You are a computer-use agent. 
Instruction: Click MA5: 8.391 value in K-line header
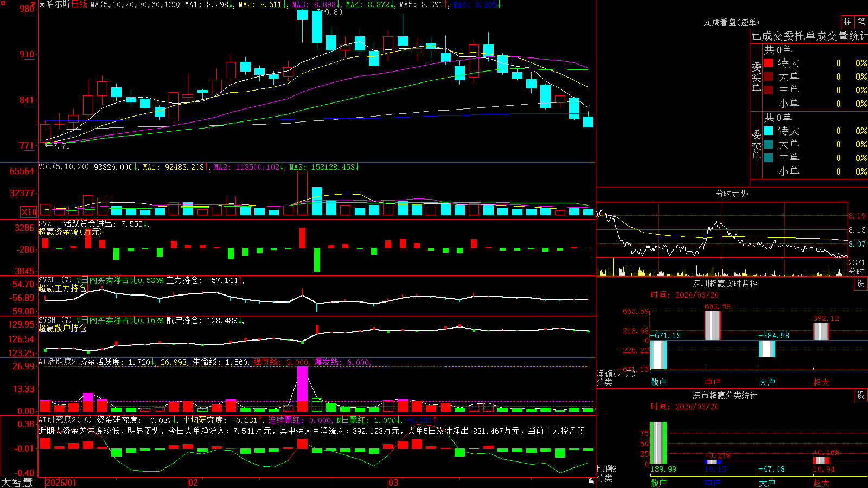(424, 4)
